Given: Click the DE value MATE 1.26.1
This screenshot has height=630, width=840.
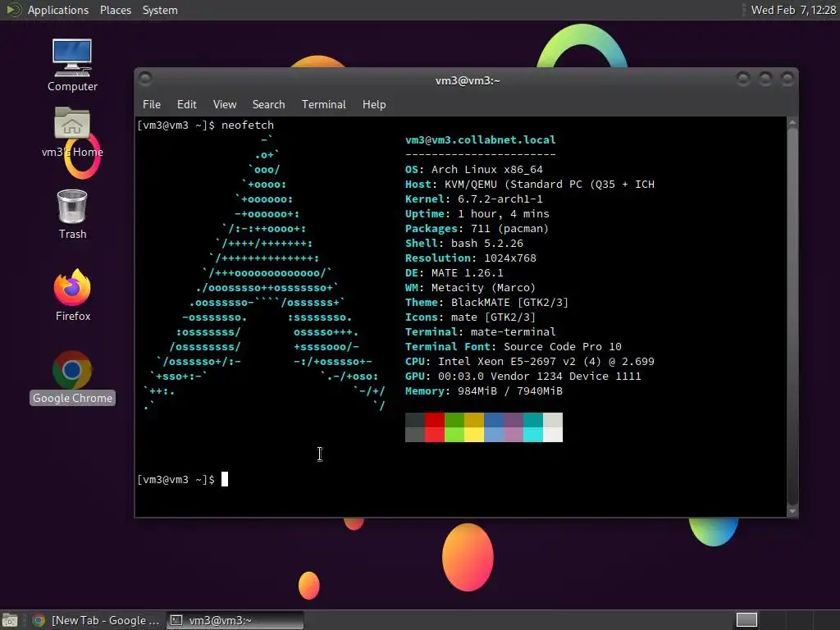Looking at the screenshot, I should pyautogui.click(x=467, y=272).
